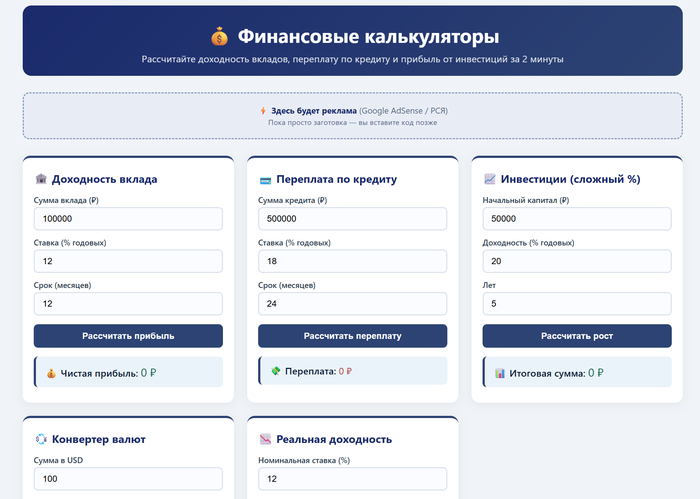Image resolution: width=700 pixels, height=499 pixels.
Task: Focus the Доходность (% годовых) field showing 20
Action: (x=577, y=261)
